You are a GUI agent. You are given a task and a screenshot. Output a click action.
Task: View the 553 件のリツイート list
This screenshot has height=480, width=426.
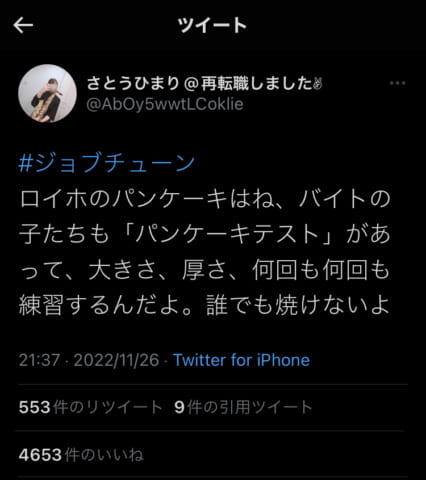click(x=90, y=407)
